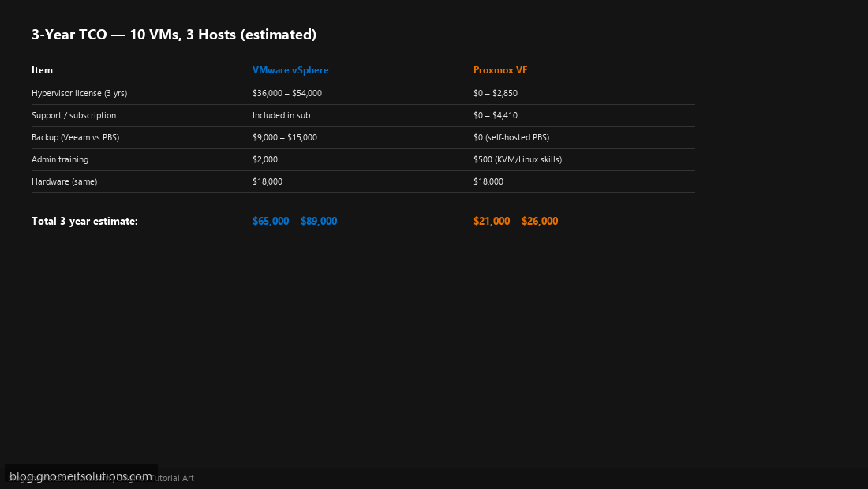
Task: Click the 'Proxmox VE' column header
Action: click(500, 70)
